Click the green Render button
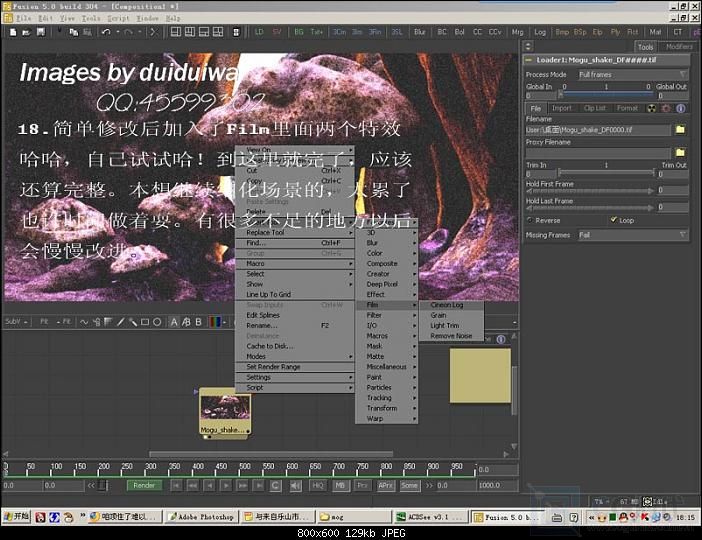The image size is (702, 540). click(144, 485)
